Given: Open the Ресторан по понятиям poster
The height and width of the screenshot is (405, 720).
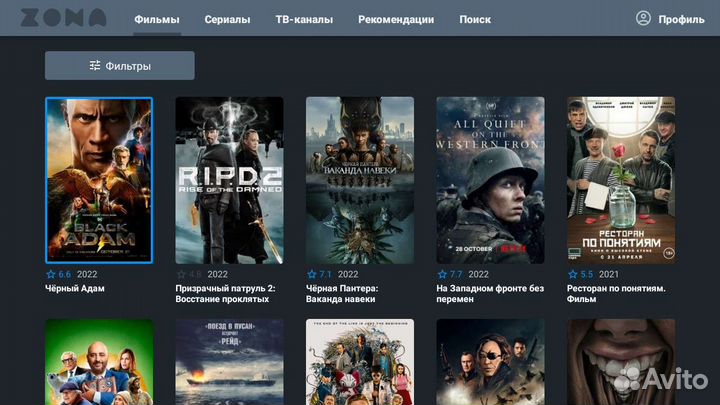Looking at the screenshot, I should pos(621,180).
